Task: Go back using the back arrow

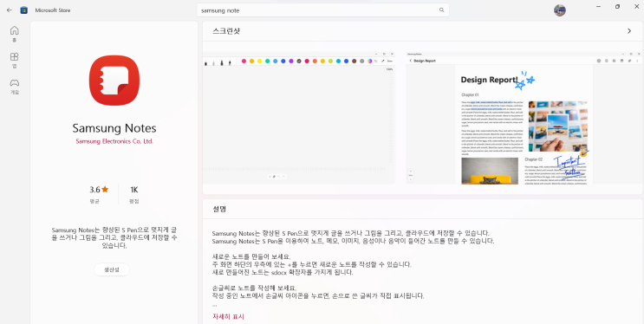Action: click(x=9, y=10)
